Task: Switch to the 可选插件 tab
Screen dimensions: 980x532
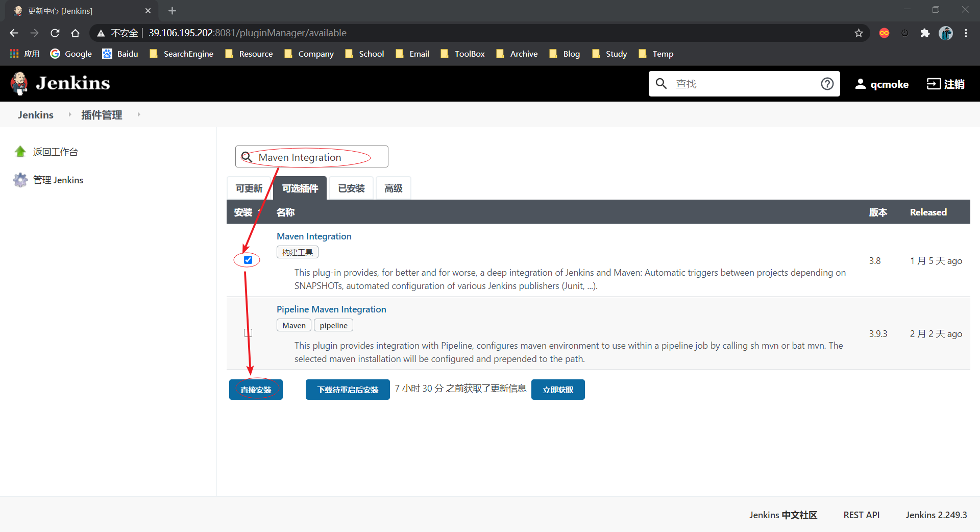Action: (300, 188)
